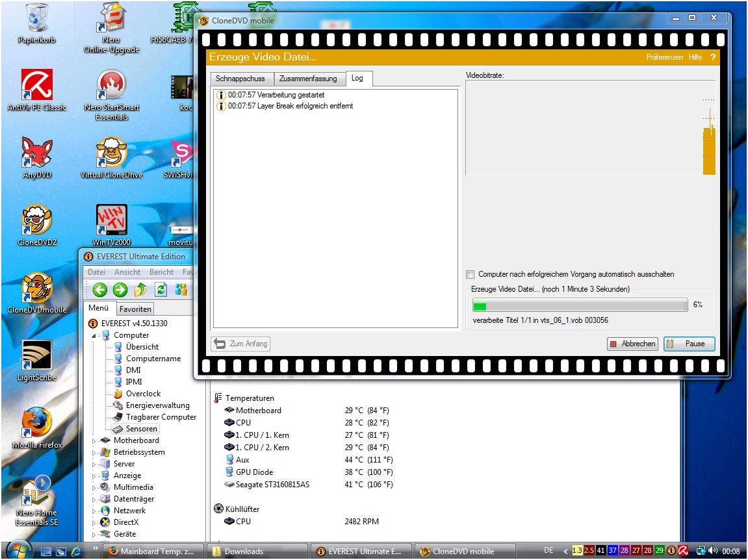Screen dimensions: 748x560
Task: Click the Zum Anfang button
Action: tap(240, 344)
